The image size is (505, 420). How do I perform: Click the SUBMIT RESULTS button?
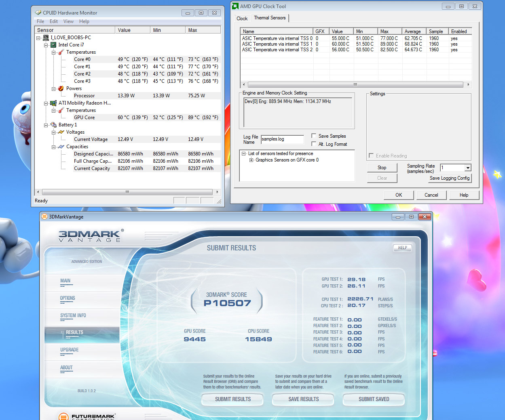pos(233,399)
